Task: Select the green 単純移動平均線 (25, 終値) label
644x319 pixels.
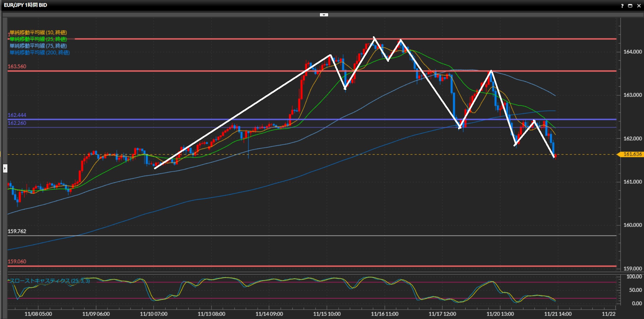Action: (38, 39)
